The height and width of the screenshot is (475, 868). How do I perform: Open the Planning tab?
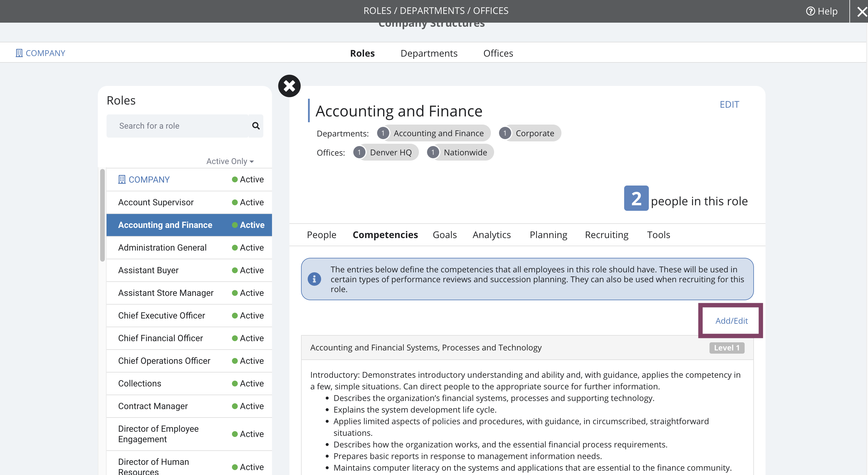pyautogui.click(x=548, y=235)
